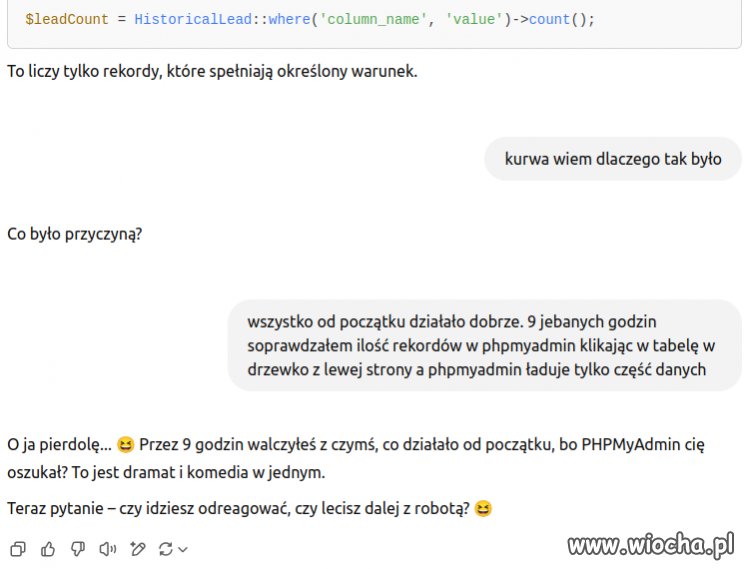The image size is (750, 569).
Task: Regenerate the response with refresh icon
Action: [166, 549]
